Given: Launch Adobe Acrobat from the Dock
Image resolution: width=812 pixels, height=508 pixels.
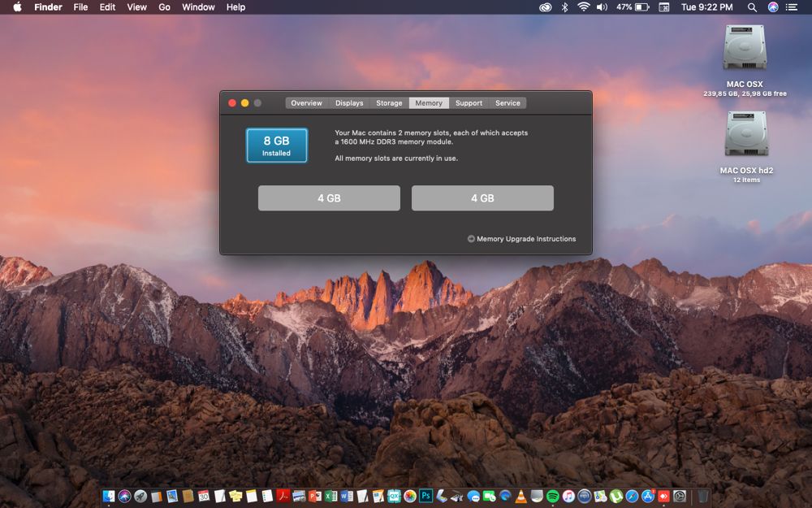Looking at the screenshot, I should coord(283,496).
